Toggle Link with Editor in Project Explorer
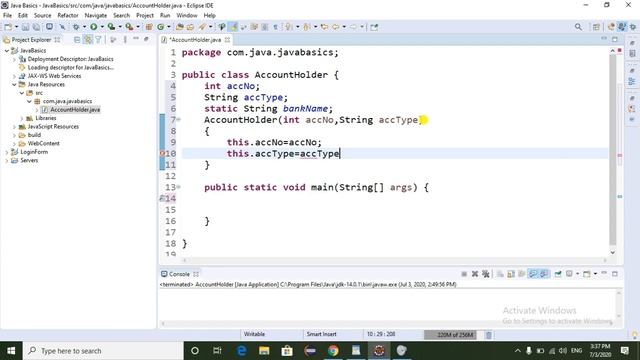 pyautogui.click(x=87, y=40)
